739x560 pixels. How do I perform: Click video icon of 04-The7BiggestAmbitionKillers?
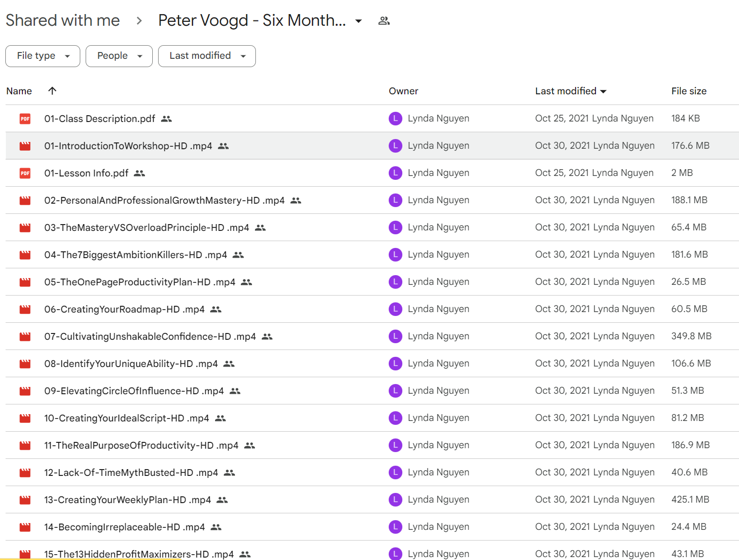coord(25,255)
